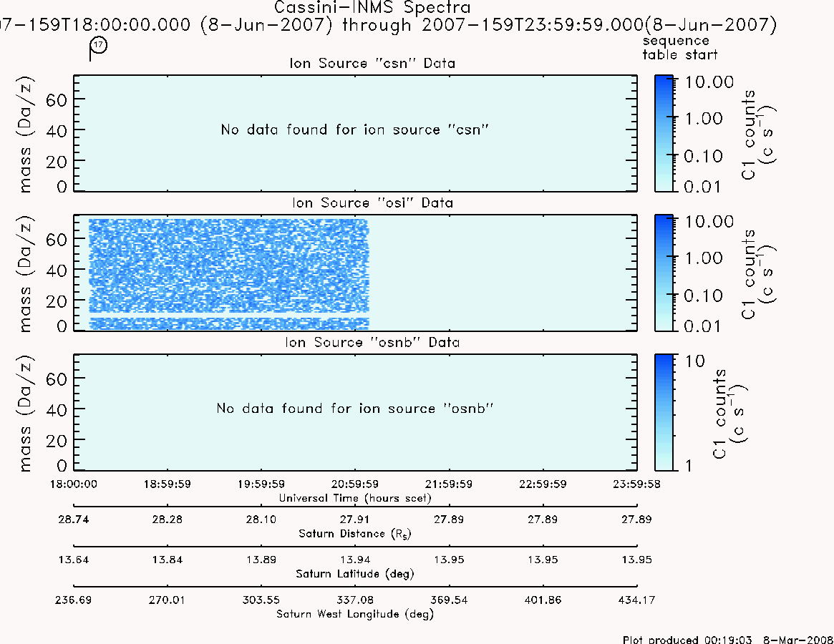Click the 0.10 label on osi color scale
The image size is (834, 644).
(703, 296)
